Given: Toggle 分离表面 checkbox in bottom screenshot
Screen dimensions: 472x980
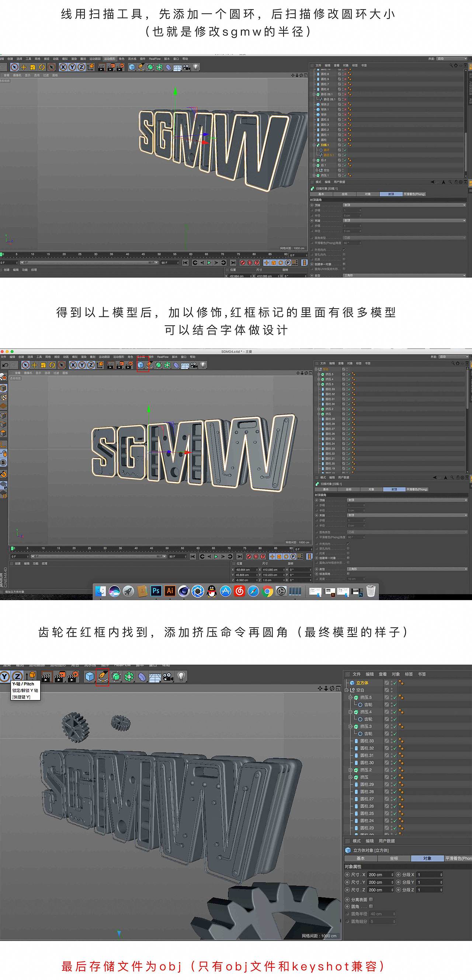Looking at the screenshot, I should [371, 899].
